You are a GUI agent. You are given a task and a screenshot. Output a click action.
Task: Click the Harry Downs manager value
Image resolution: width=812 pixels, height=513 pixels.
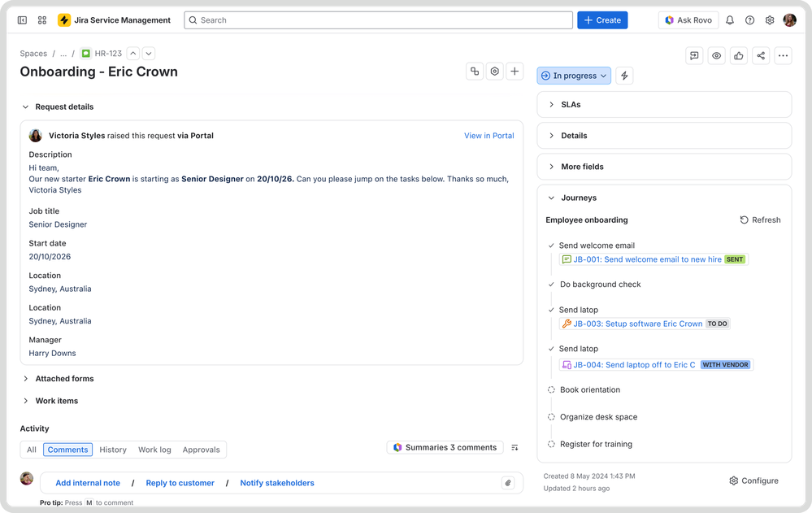click(x=52, y=354)
